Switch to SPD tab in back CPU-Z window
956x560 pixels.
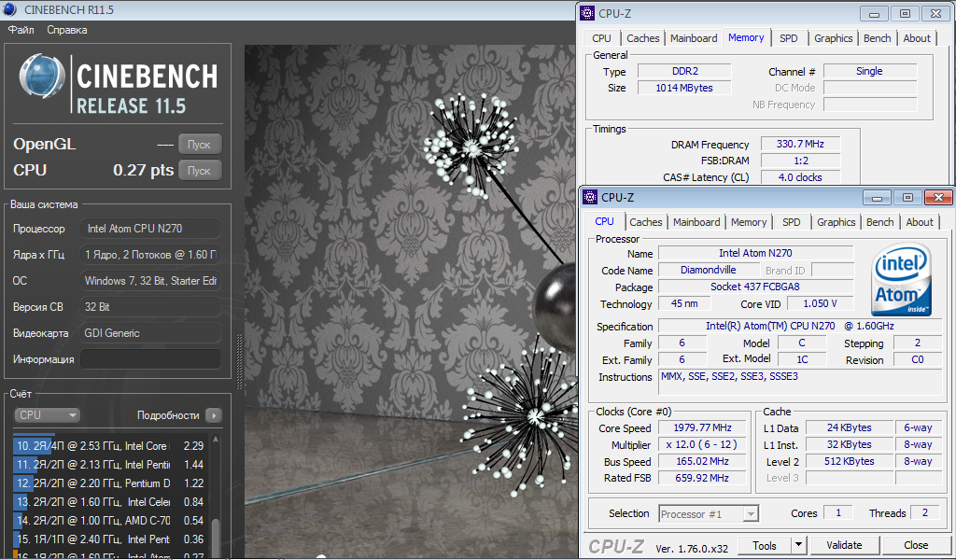[x=789, y=38]
